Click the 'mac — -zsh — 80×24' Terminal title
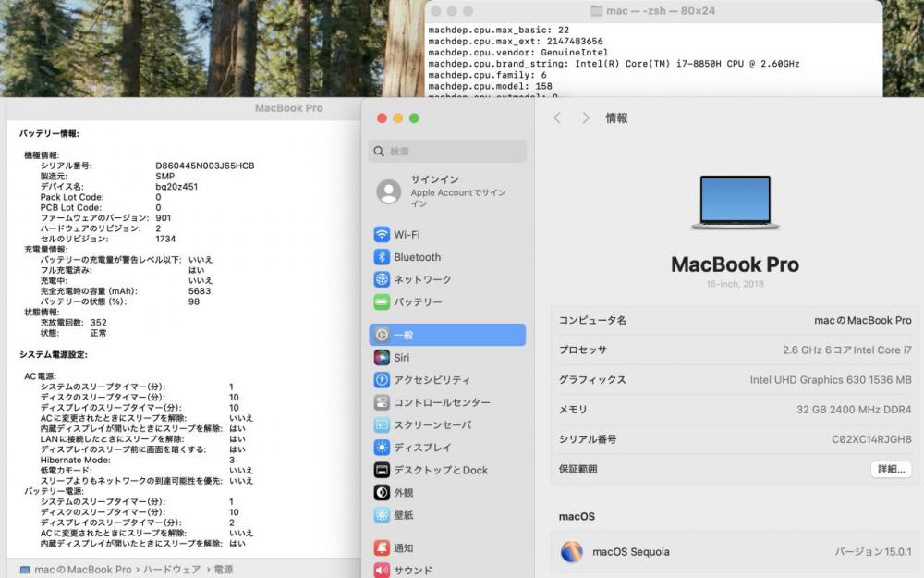This screenshot has width=924, height=578. pyautogui.click(x=661, y=11)
